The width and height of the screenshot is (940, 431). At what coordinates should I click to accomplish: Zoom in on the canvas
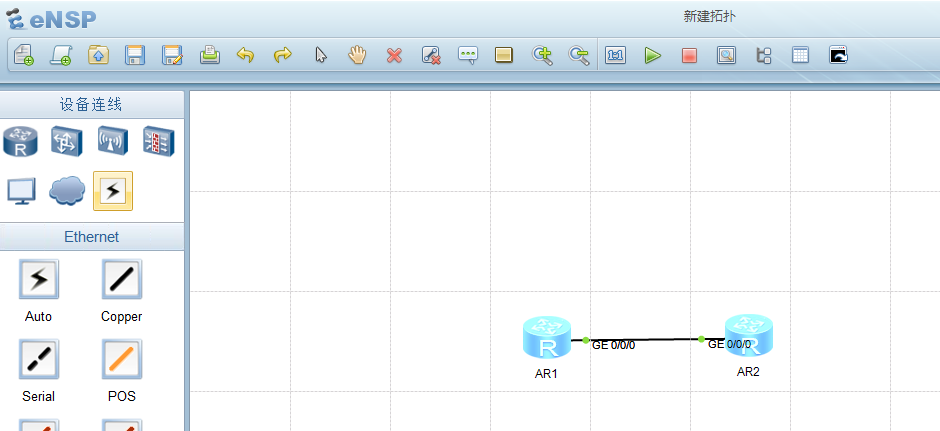tap(542, 55)
